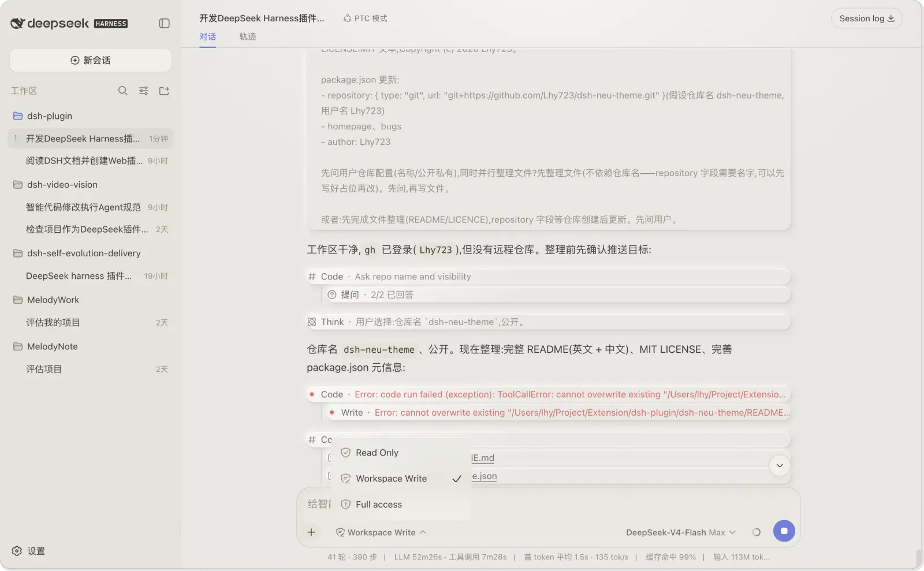This screenshot has height=571, width=924.
Task: Expand the Code Ask repo name step
Action: tap(549, 277)
